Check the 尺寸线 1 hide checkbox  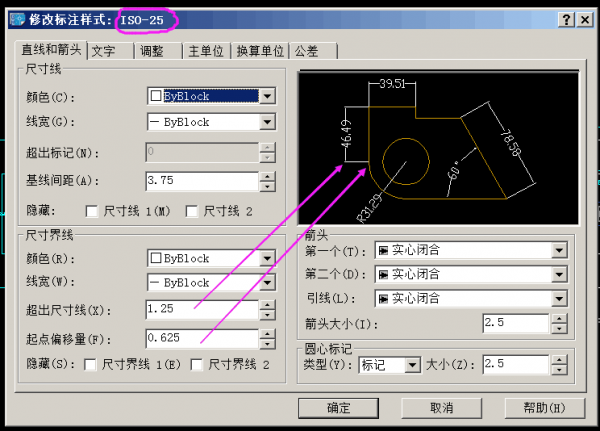(x=93, y=211)
